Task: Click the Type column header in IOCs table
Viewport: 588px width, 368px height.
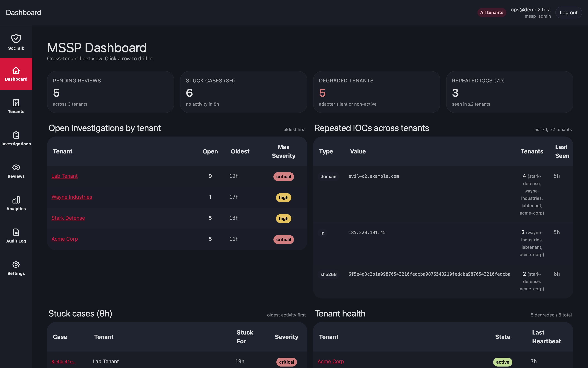Action: [326, 151]
